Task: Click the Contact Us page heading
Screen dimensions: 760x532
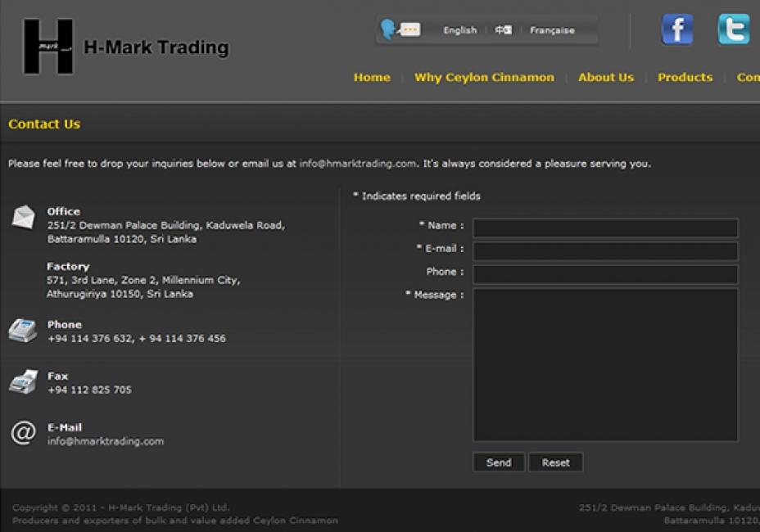Action: pos(44,124)
